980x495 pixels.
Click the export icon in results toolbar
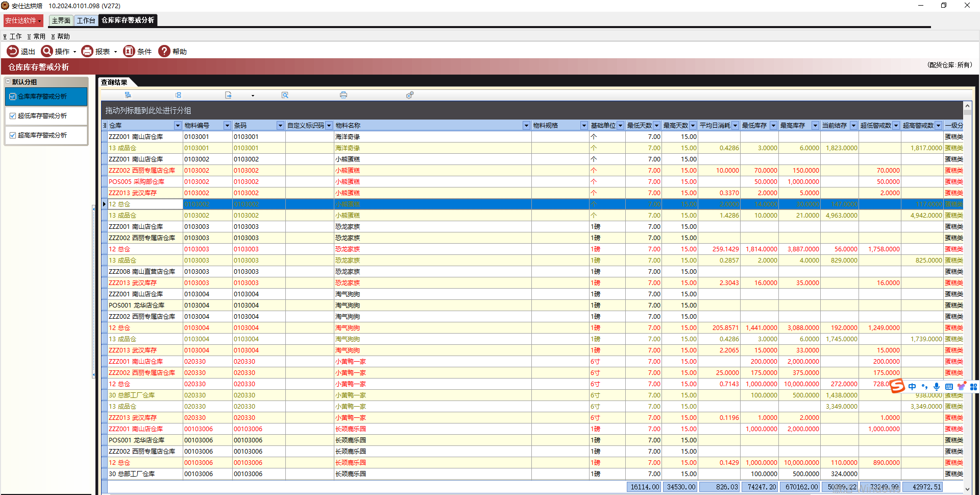click(229, 95)
